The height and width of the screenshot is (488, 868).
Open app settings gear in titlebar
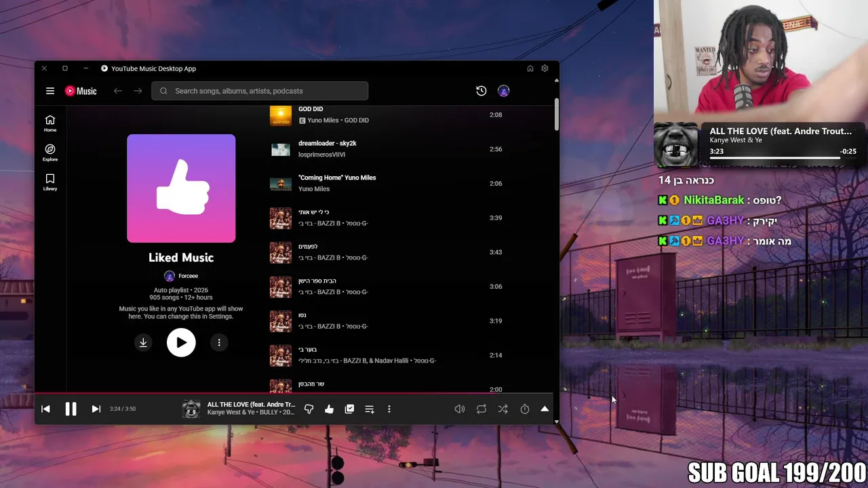(x=545, y=68)
